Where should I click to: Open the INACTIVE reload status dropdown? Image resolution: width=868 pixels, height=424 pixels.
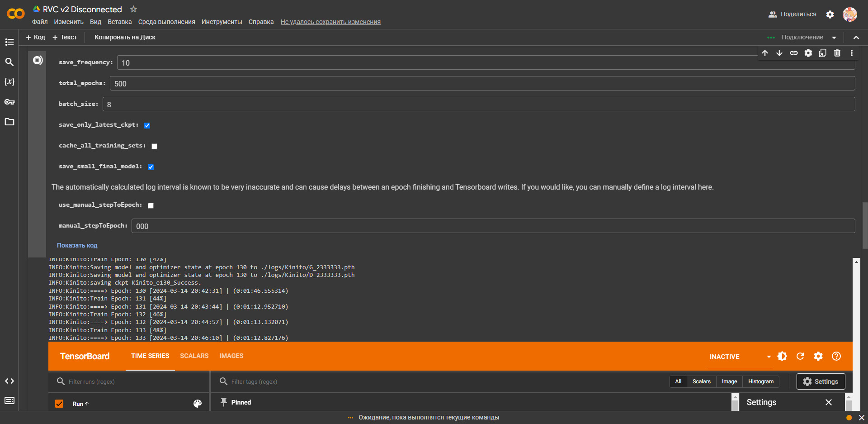pos(769,357)
